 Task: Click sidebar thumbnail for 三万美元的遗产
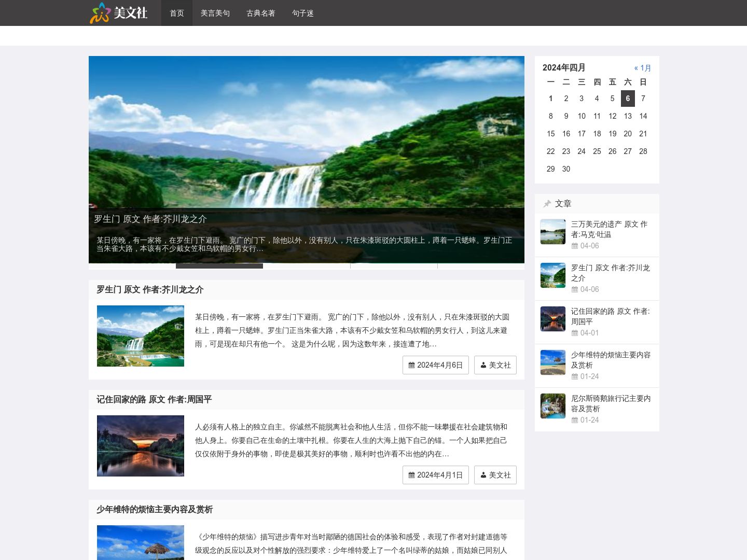553,232
